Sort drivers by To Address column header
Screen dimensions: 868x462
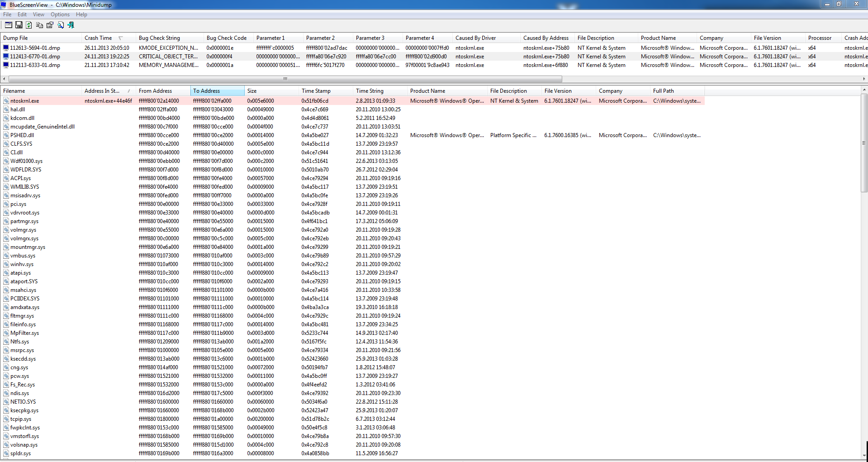click(x=207, y=91)
